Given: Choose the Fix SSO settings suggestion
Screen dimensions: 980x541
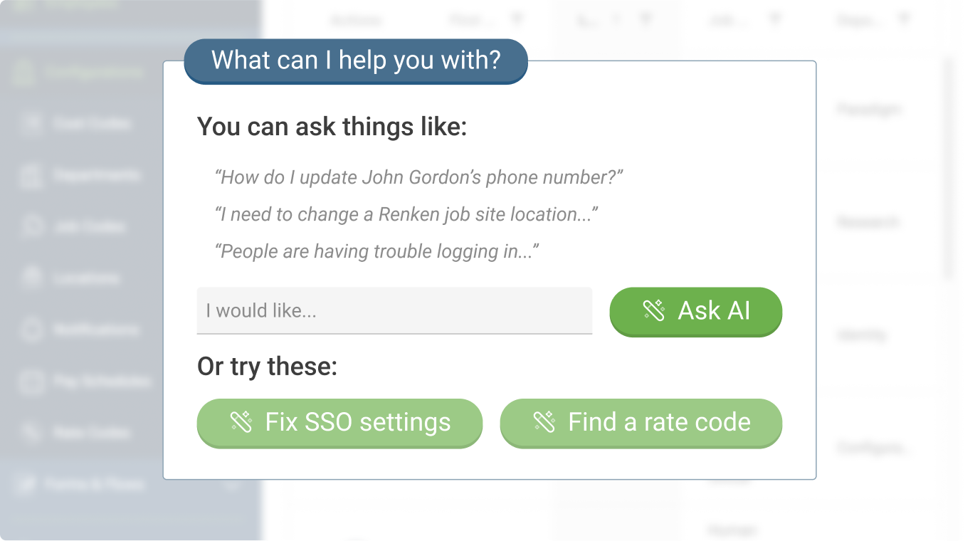Looking at the screenshot, I should coord(339,423).
